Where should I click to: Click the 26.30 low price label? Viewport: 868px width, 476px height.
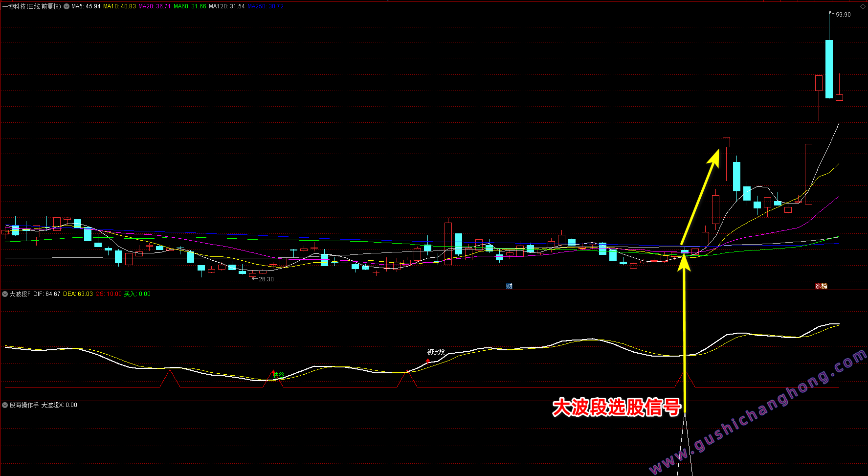pos(266,279)
